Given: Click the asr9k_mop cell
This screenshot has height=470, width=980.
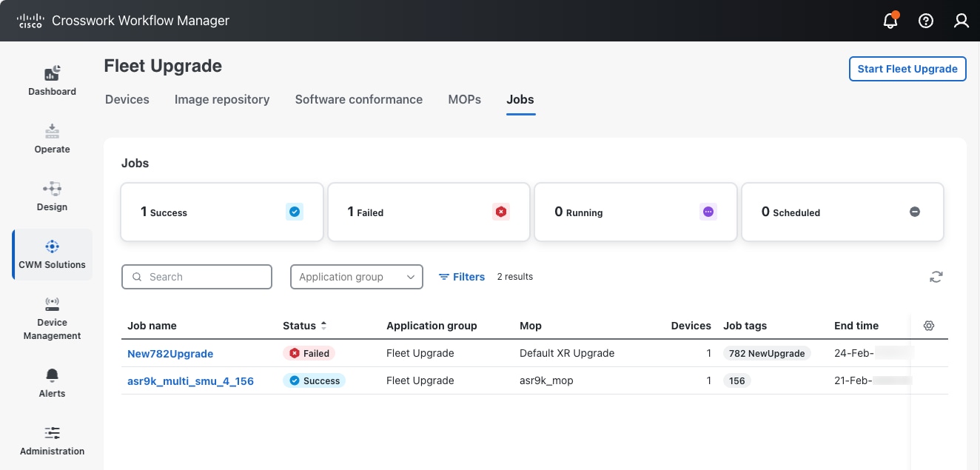Looking at the screenshot, I should 546,381.
